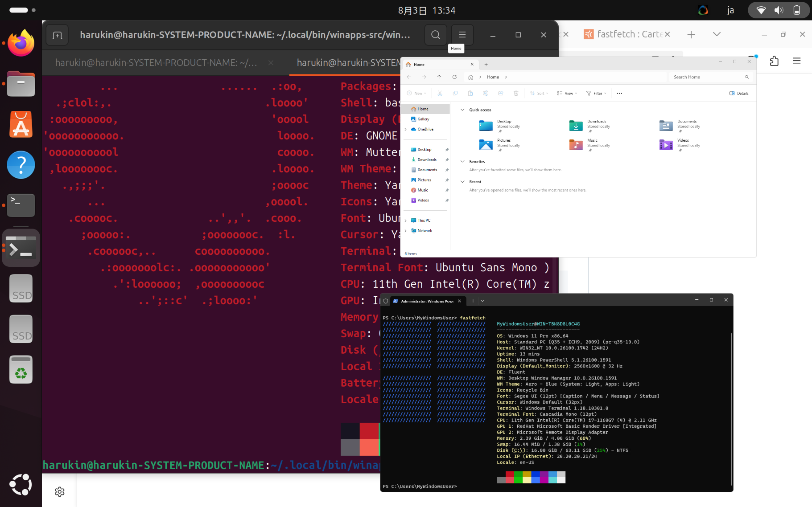The width and height of the screenshot is (812, 507).
Task: Open the Downloads folder in Quick access
Action: coord(590,126)
